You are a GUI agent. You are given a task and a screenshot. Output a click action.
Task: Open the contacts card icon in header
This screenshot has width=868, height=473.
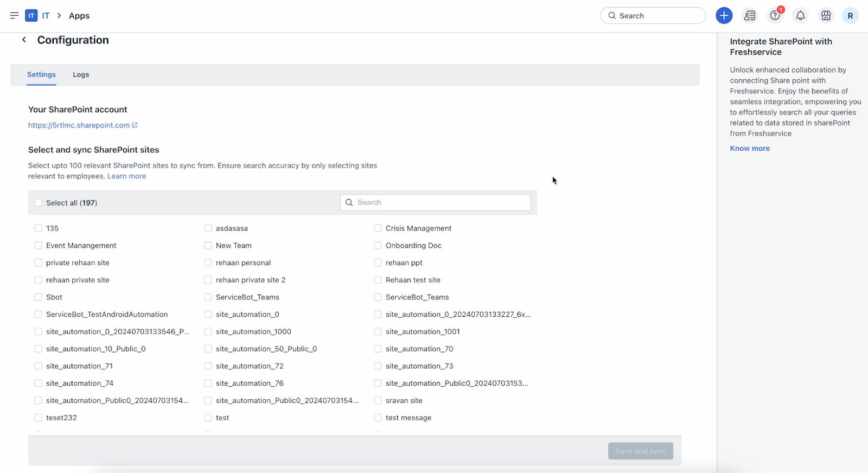click(750, 16)
